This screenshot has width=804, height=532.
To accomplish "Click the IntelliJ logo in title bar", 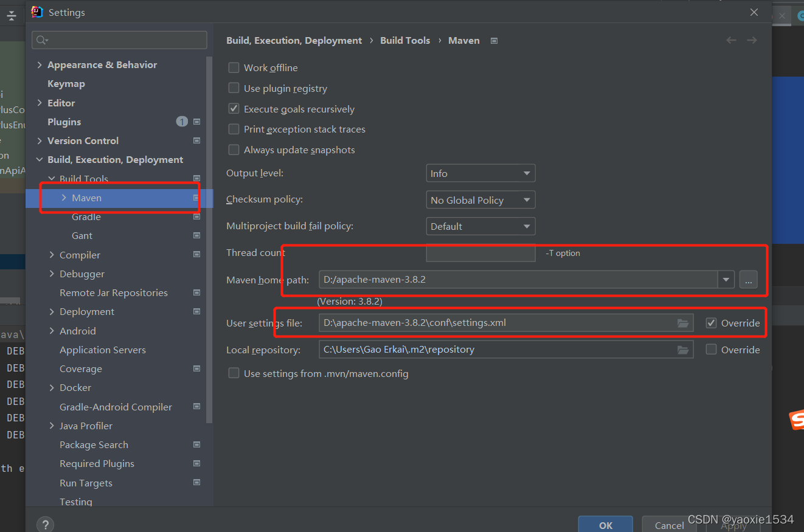I will click(x=37, y=12).
